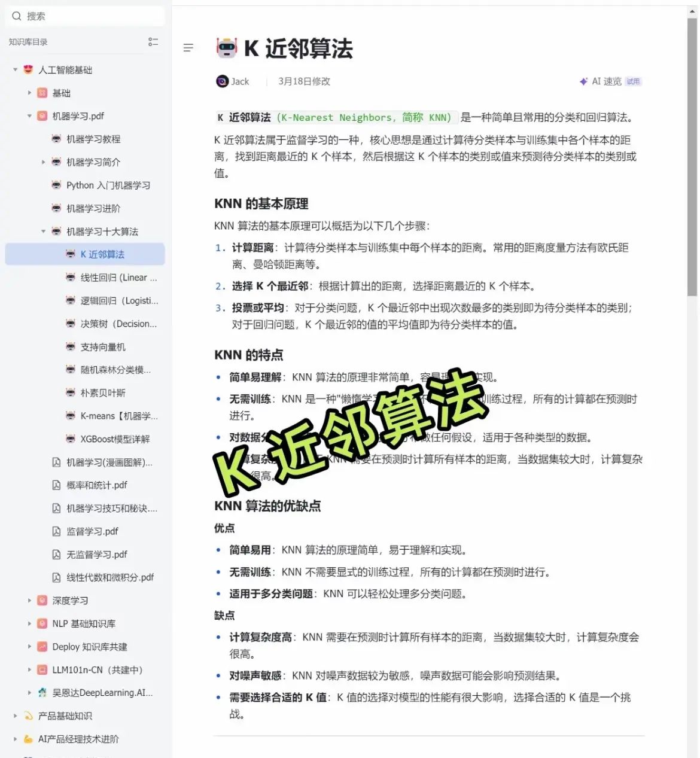Select the 监督学习.pdf file icon
The width and height of the screenshot is (700, 758).
[x=56, y=531]
